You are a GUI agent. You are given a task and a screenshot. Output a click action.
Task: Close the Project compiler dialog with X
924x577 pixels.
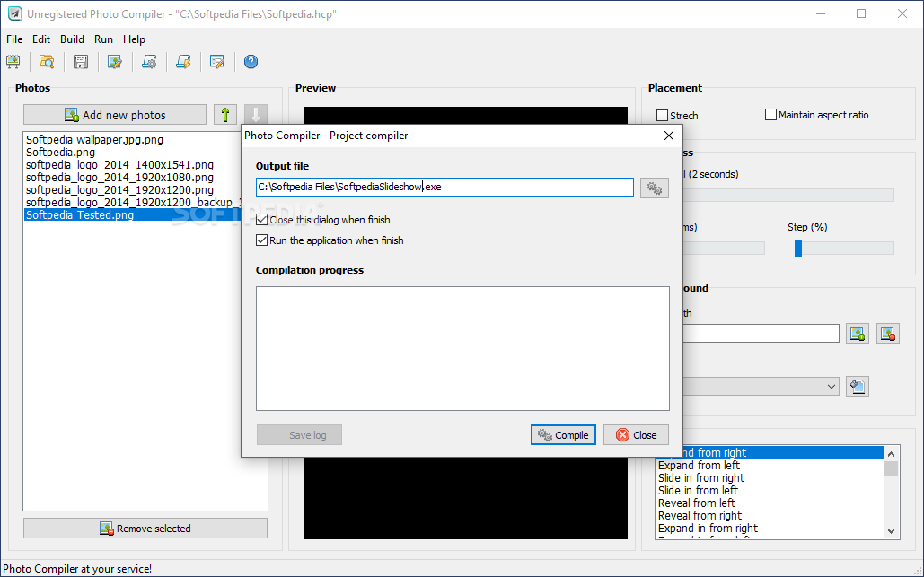[669, 136]
